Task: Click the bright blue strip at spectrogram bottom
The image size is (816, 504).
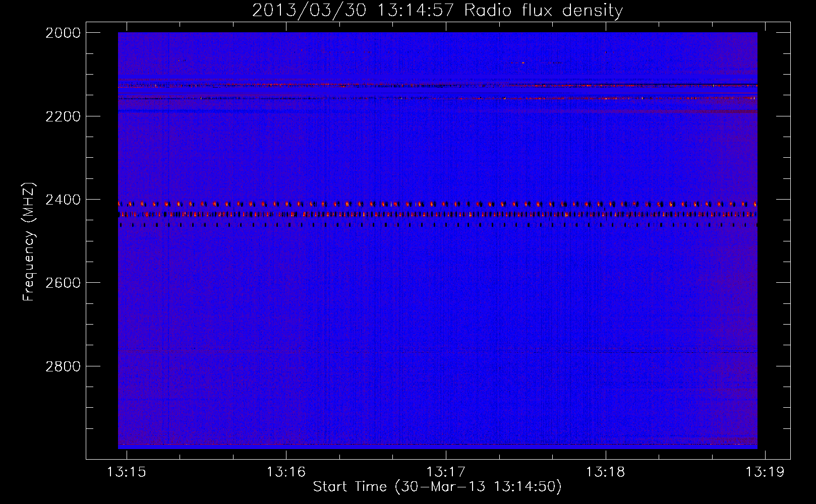Action: click(437, 447)
